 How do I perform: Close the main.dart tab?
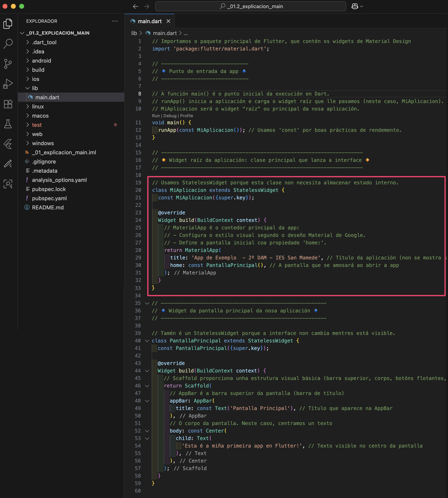click(168, 21)
